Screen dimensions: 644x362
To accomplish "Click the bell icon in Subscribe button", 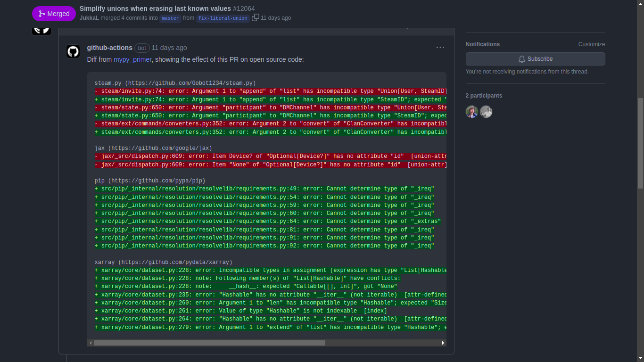I will (x=522, y=59).
